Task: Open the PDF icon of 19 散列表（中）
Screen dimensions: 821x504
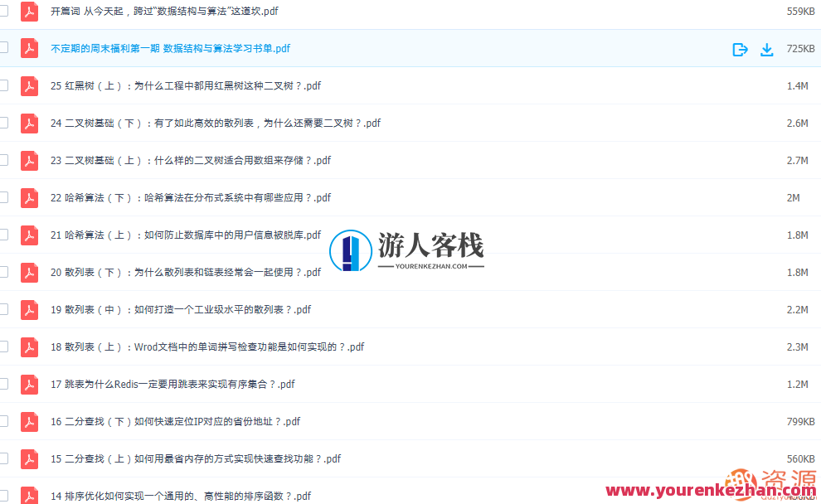Action: [29, 309]
